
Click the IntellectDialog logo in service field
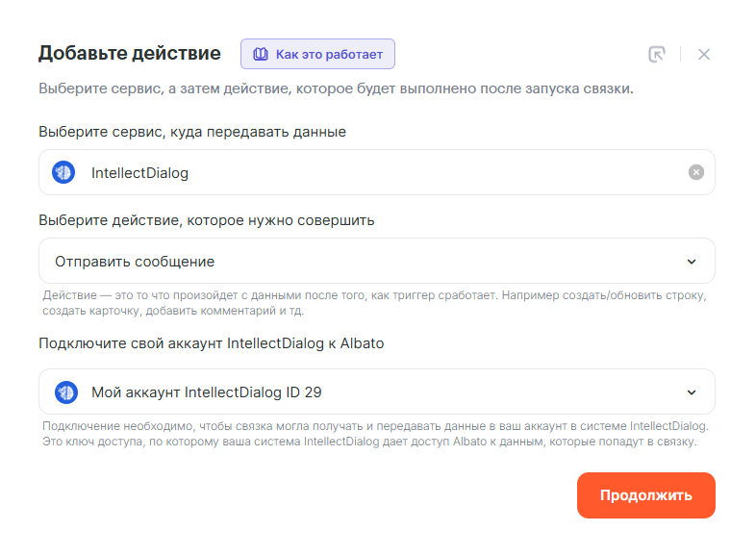(64, 173)
